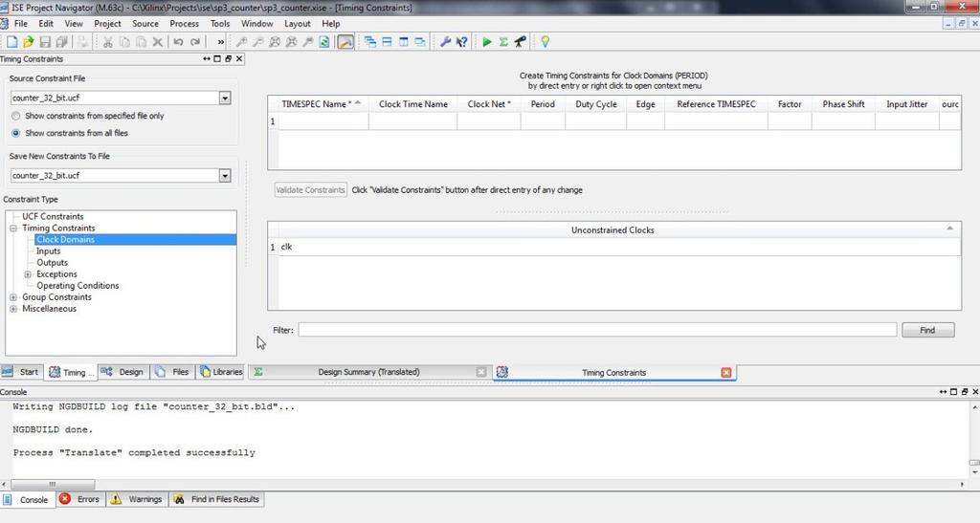Select Show constraints from all files
Screen dimensions: 980x523
tap(16, 133)
